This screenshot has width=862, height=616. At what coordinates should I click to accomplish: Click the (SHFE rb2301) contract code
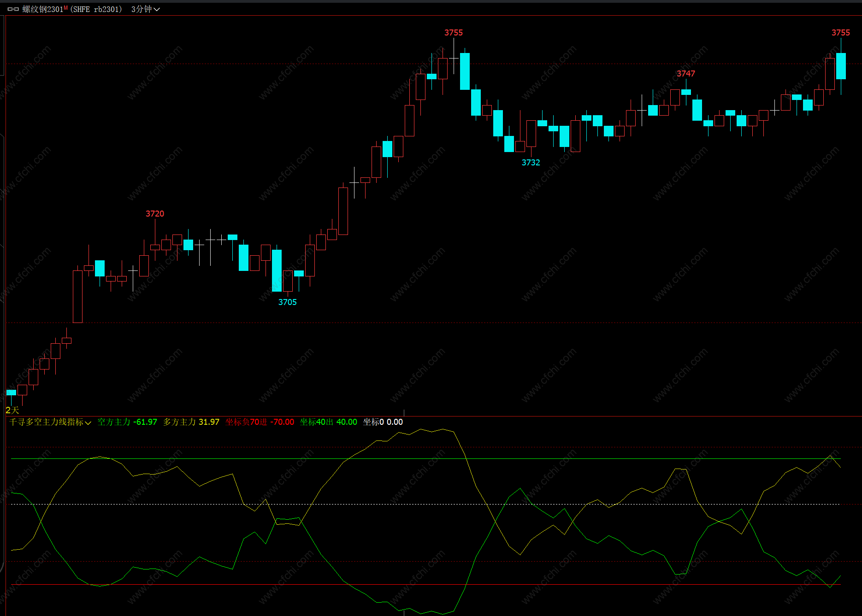(x=96, y=9)
